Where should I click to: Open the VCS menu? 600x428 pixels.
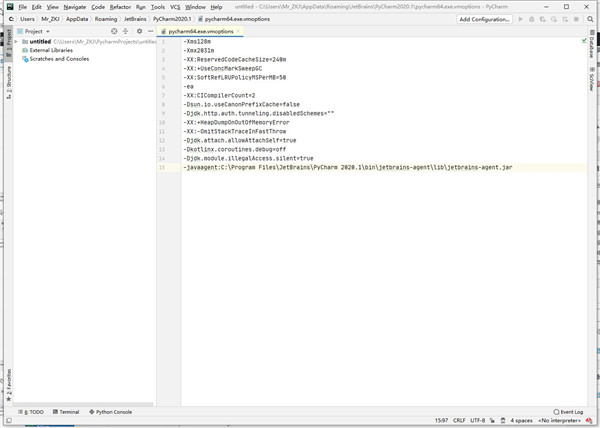click(x=175, y=7)
